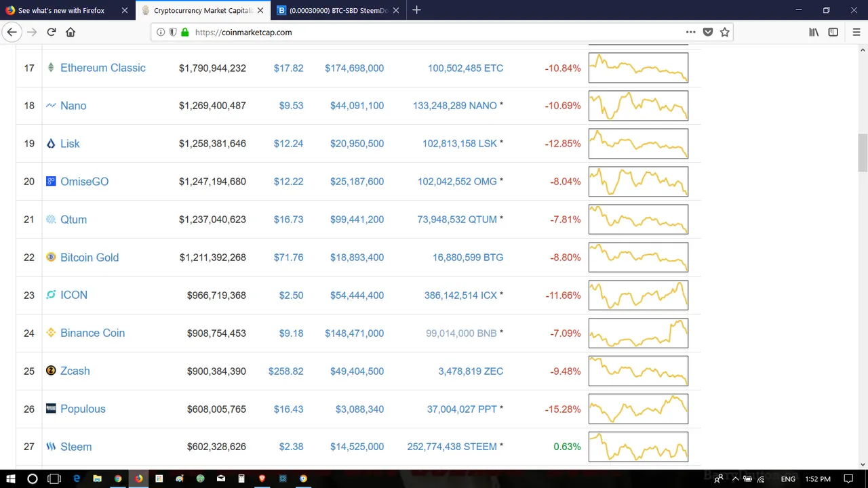Open the Populous 7-day price graph
The height and width of the screenshot is (488, 868).
pos(638,409)
